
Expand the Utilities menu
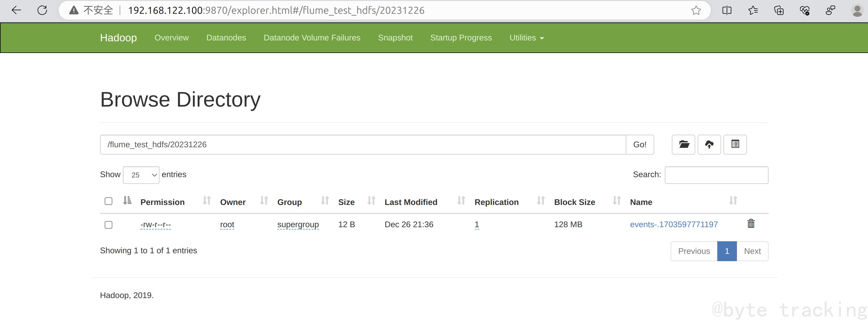coord(526,38)
